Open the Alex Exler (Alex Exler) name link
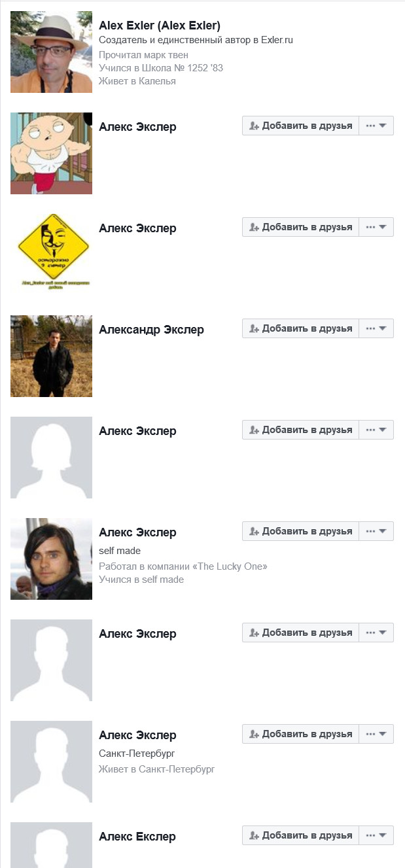The image size is (405, 868). click(x=160, y=26)
